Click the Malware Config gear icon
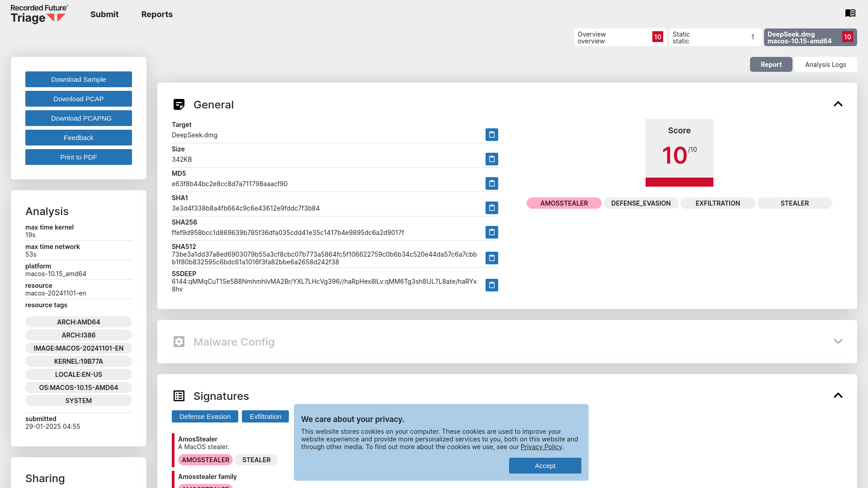This screenshot has height=488, width=868. (179, 342)
